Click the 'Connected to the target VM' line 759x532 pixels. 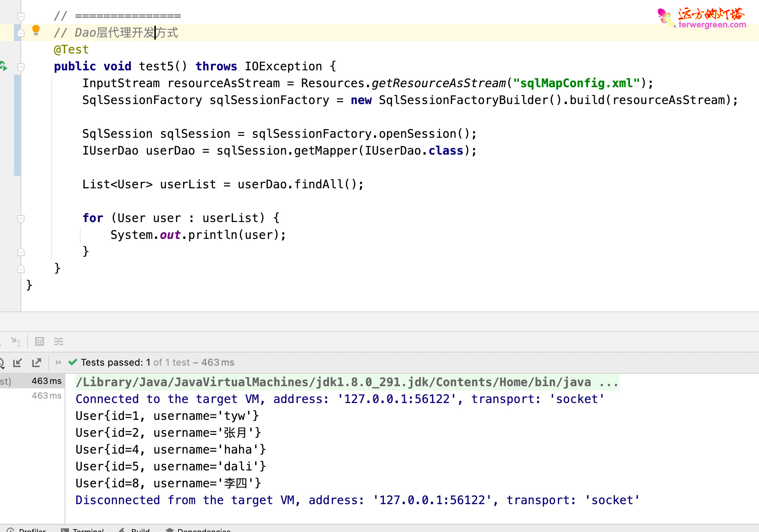[340, 399]
